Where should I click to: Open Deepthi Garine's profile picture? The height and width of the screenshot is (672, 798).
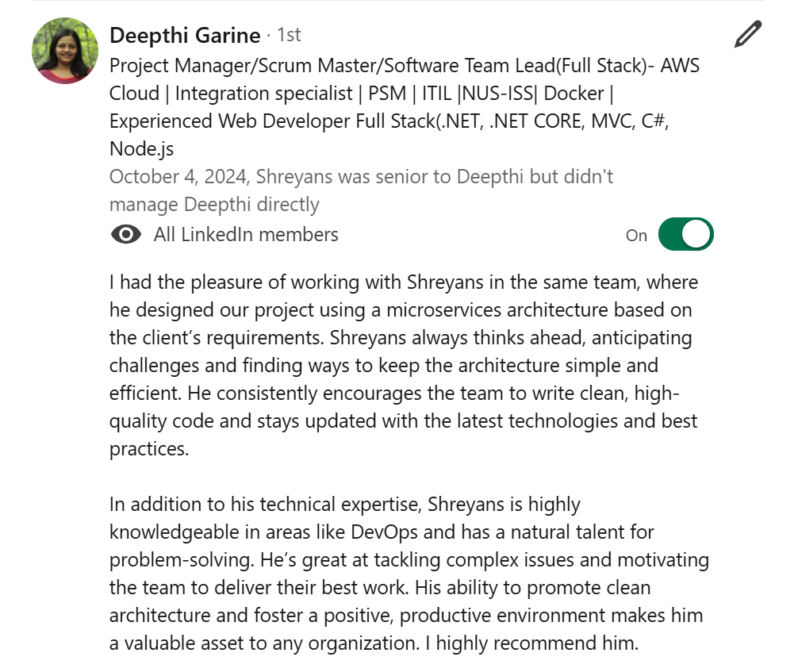pyautogui.click(x=64, y=50)
